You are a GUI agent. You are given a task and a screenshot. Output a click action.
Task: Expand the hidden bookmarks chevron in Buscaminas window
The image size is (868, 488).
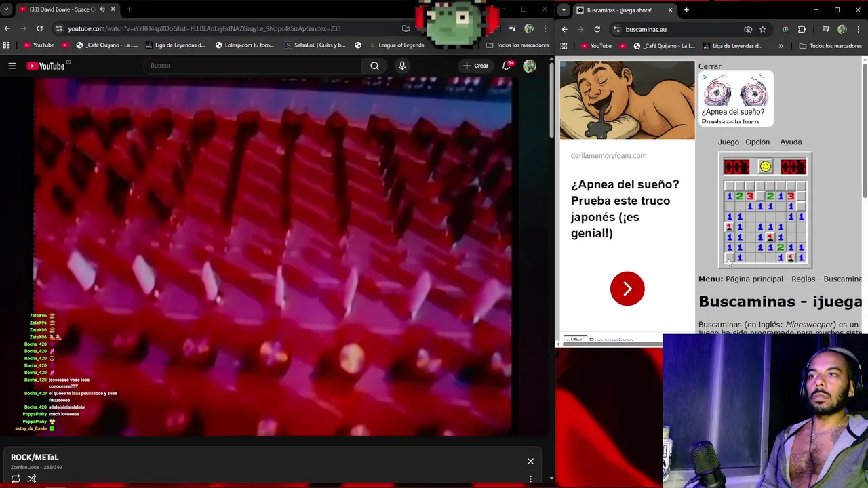(x=781, y=46)
